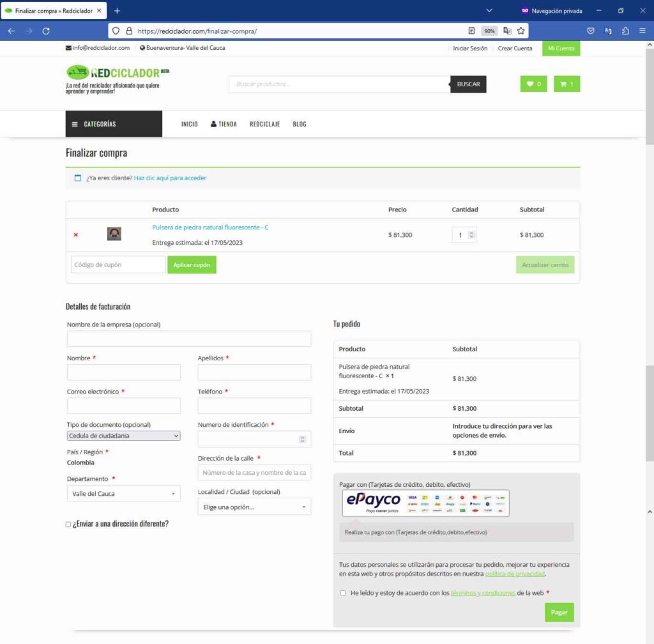Viewport: 654px width, 644px height.
Task: Open the Localidad / Ciudad dropdown
Action: pos(254,507)
